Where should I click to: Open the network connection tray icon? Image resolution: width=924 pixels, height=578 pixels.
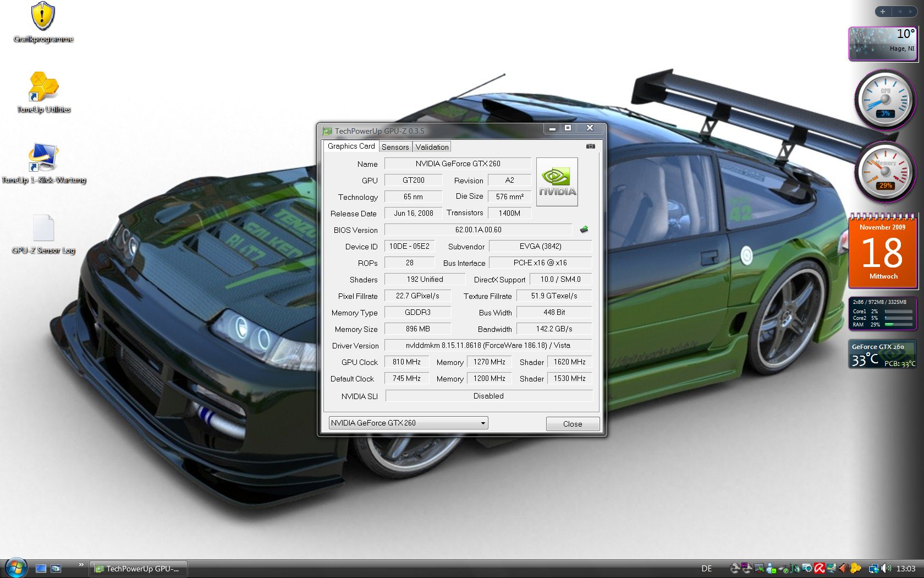873,569
